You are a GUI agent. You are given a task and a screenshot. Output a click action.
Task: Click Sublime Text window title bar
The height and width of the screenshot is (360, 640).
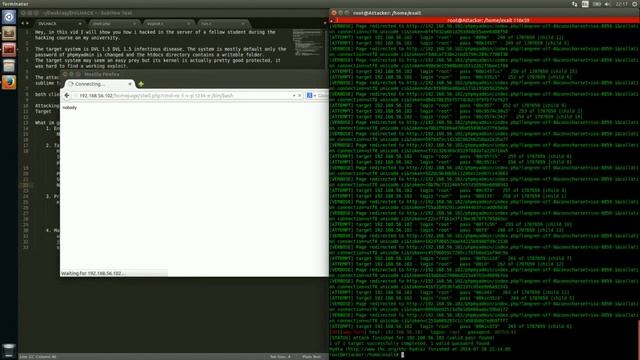[173, 13]
